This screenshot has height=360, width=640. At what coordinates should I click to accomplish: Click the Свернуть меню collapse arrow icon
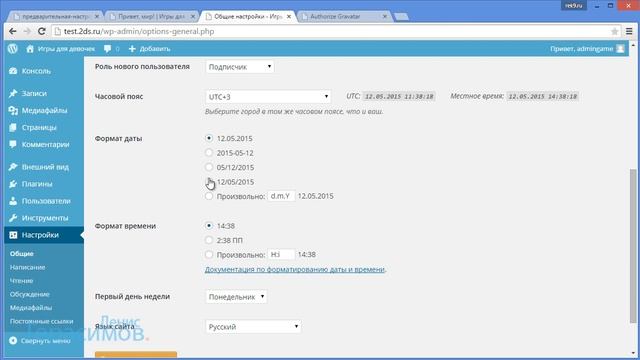coord(13,340)
